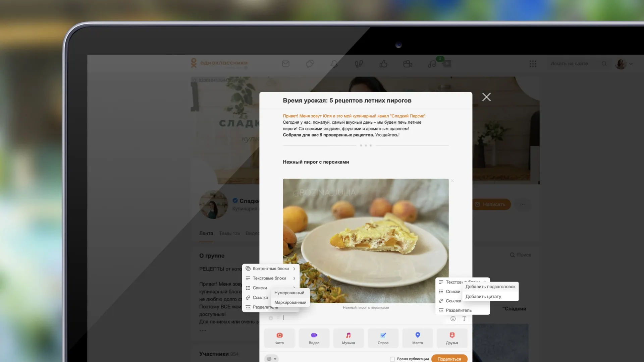The height and width of the screenshot is (362, 644).
Task: Select Добавить цитату menu item
Action: pyautogui.click(x=483, y=297)
